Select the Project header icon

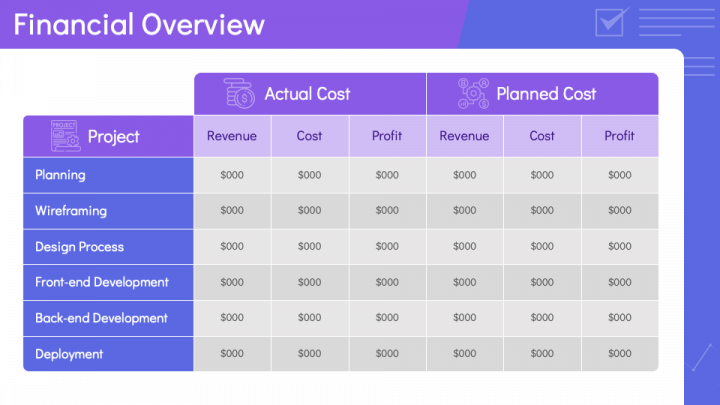click(65, 136)
